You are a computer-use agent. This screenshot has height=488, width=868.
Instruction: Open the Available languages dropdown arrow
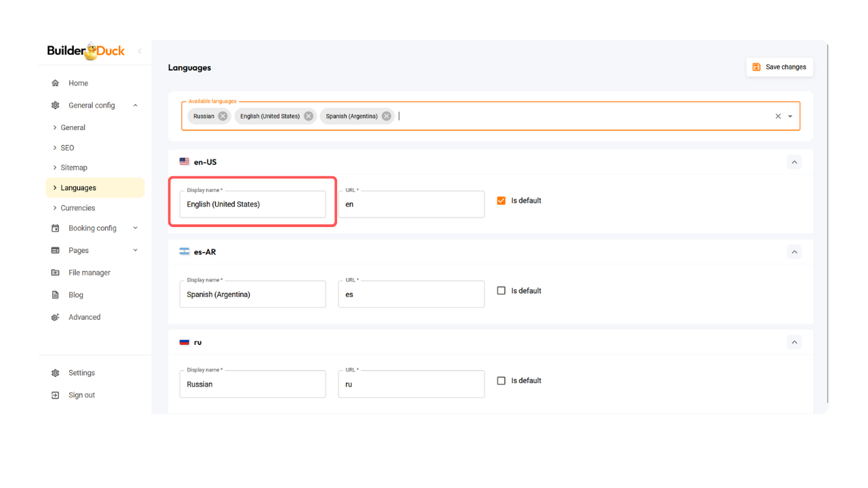[790, 116]
